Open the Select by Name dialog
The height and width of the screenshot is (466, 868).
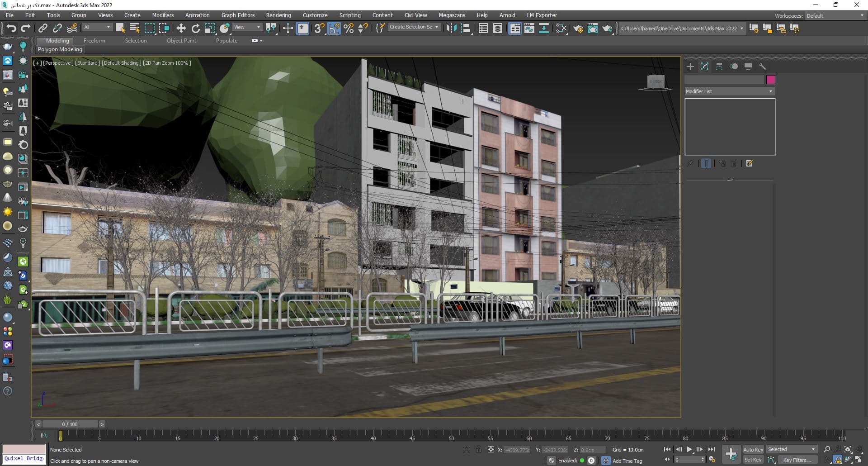pos(135,29)
